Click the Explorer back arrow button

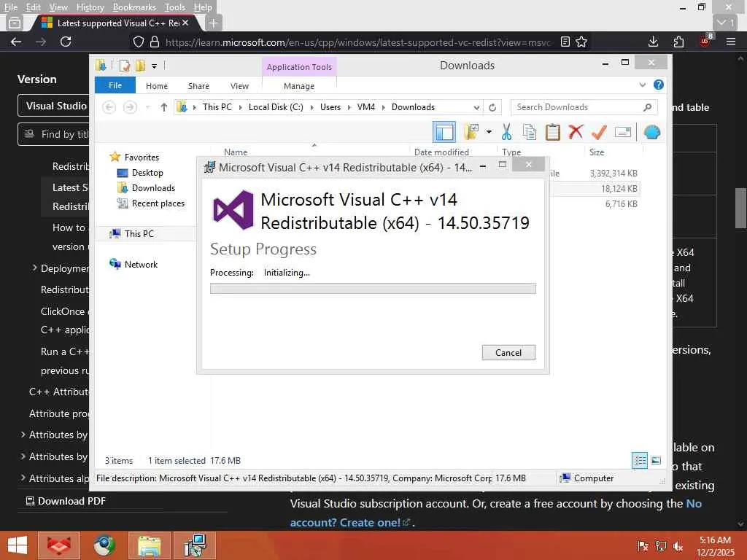click(x=109, y=107)
